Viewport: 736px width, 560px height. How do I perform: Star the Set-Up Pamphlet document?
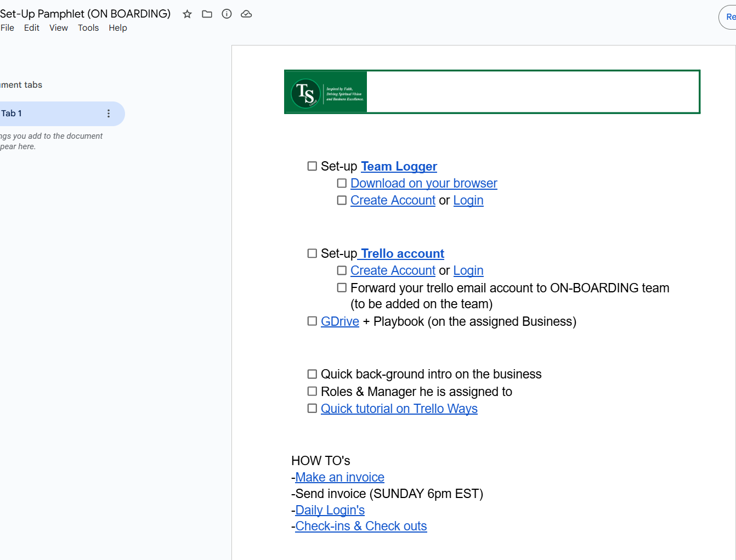click(x=187, y=14)
